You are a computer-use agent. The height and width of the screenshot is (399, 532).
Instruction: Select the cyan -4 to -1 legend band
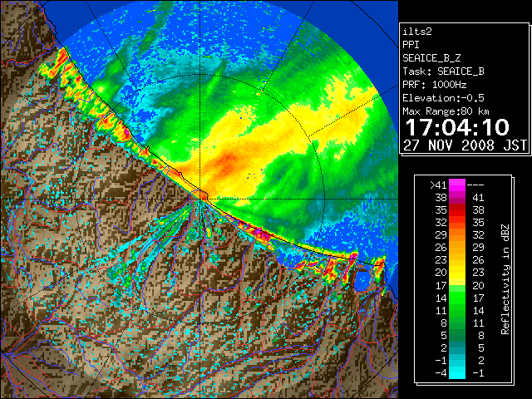[x=457, y=372]
